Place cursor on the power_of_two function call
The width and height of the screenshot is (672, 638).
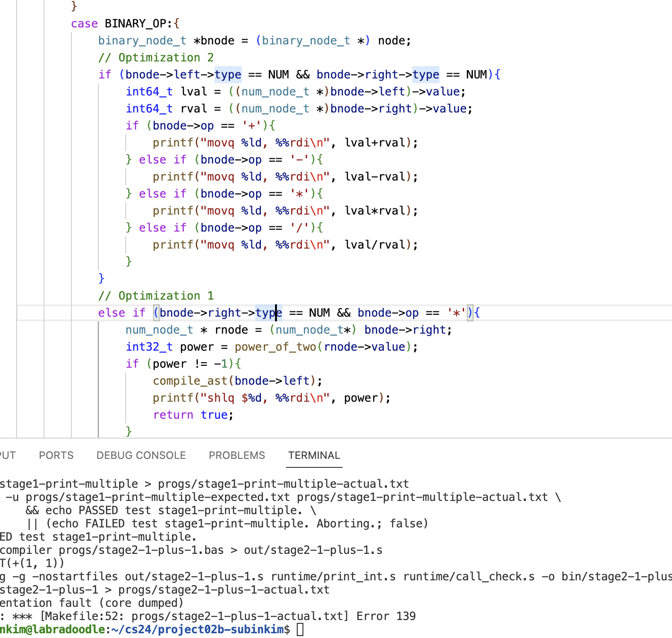coord(275,347)
